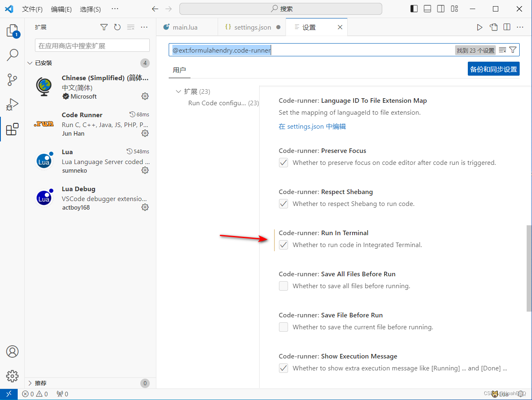Open the 编辑(E) menu
Viewport: 532px width, 400px height.
(x=61, y=9)
